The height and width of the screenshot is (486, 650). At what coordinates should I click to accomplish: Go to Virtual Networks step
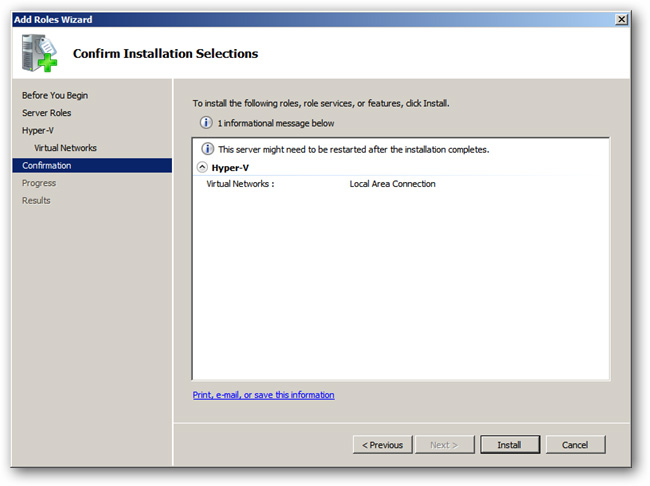click(65, 148)
